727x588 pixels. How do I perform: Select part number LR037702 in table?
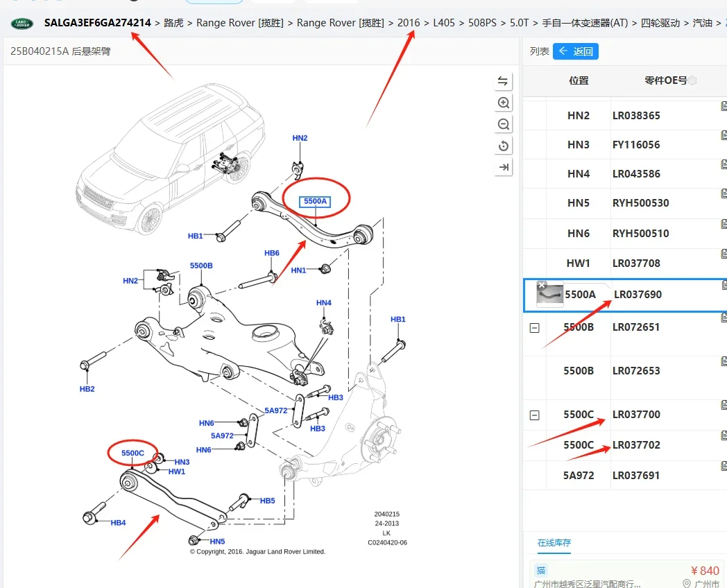pyautogui.click(x=636, y=445)
